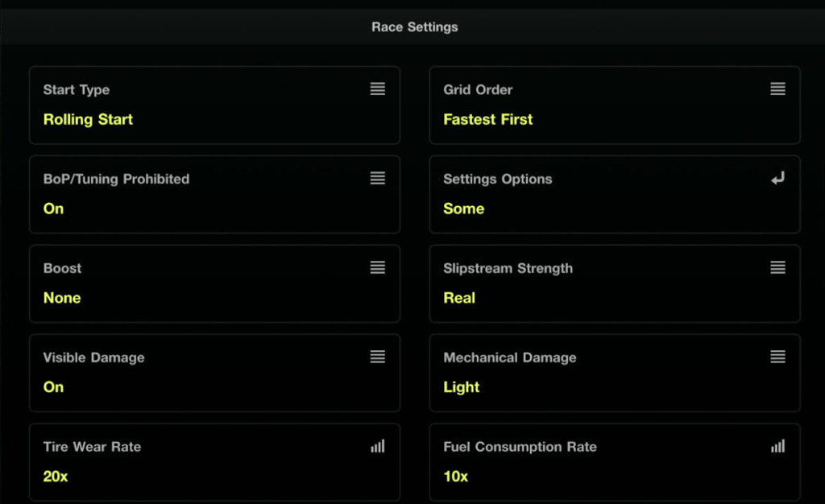The height and width of the screenshot is (504, 825).
Task: Click the list icon on Boost card
Action: click(377, 268)
